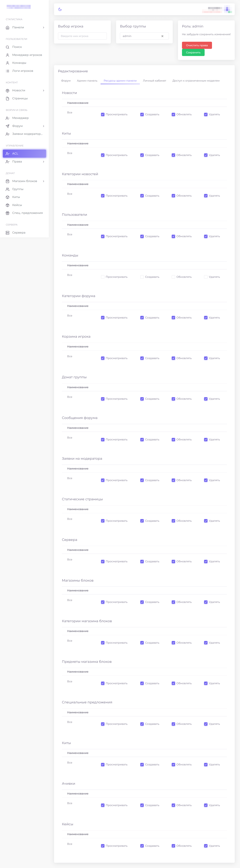Focus the player nickname input field
This screenshot has width=240, height=868.
point(82,36)
